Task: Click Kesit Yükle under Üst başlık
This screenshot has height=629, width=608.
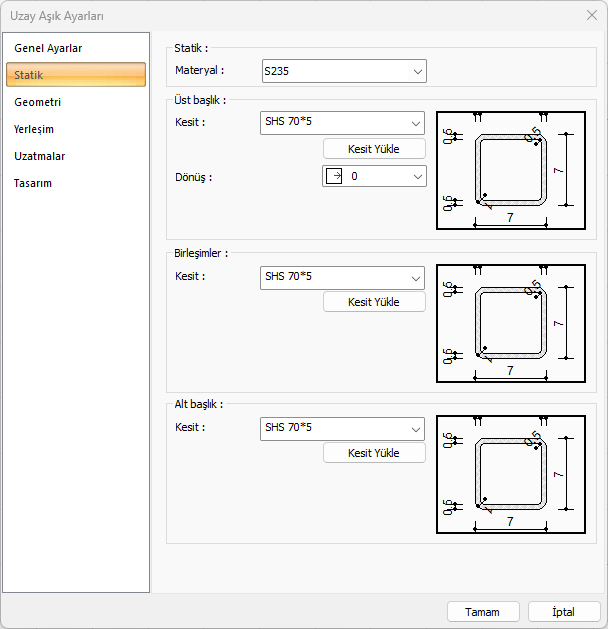Action: [x=373, y=149]
